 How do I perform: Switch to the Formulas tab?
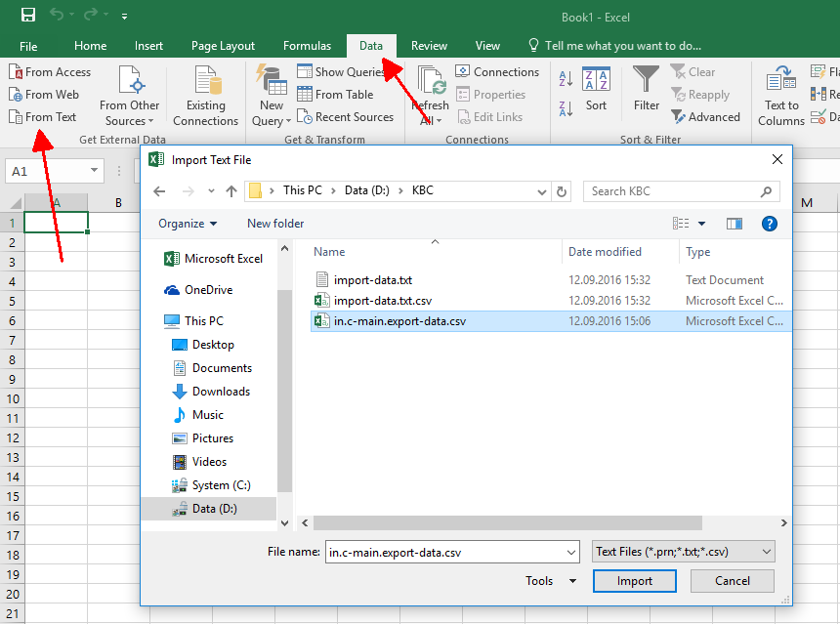[307, 46]
